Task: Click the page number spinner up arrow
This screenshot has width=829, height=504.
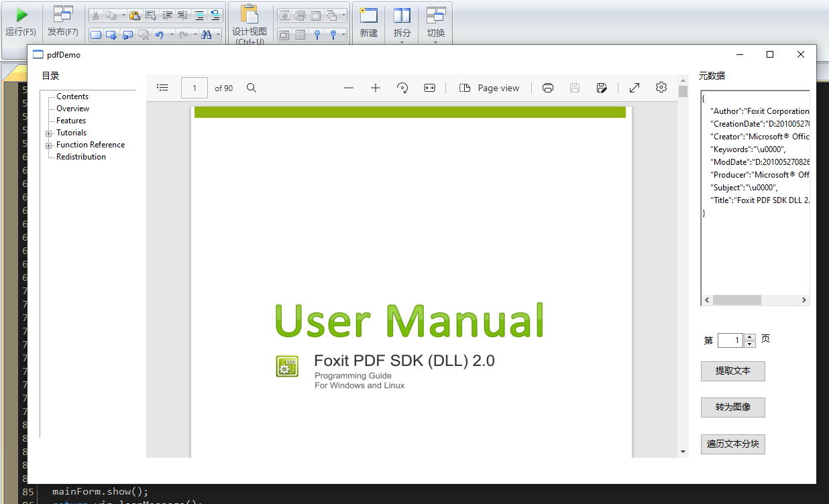Action: point(751,337)
